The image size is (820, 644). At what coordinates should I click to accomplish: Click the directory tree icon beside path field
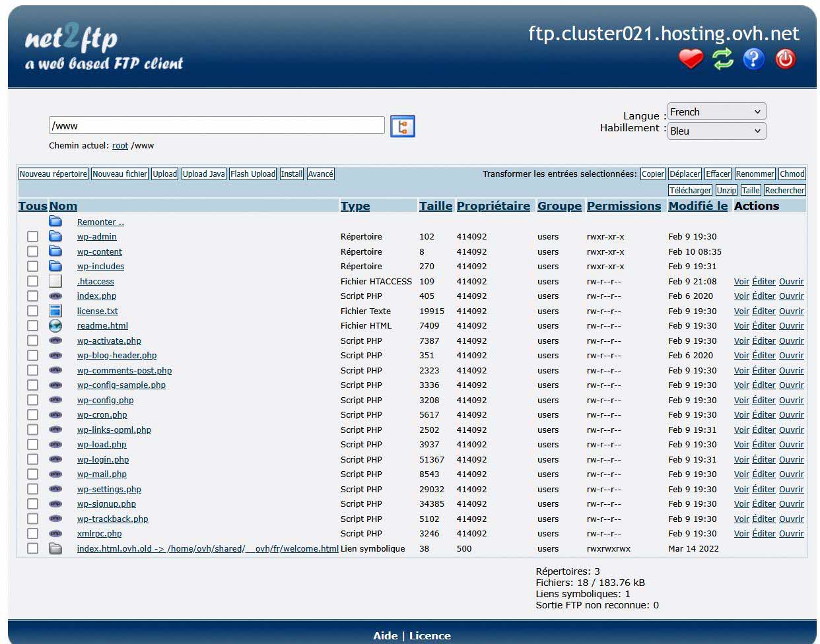(402, 126)
